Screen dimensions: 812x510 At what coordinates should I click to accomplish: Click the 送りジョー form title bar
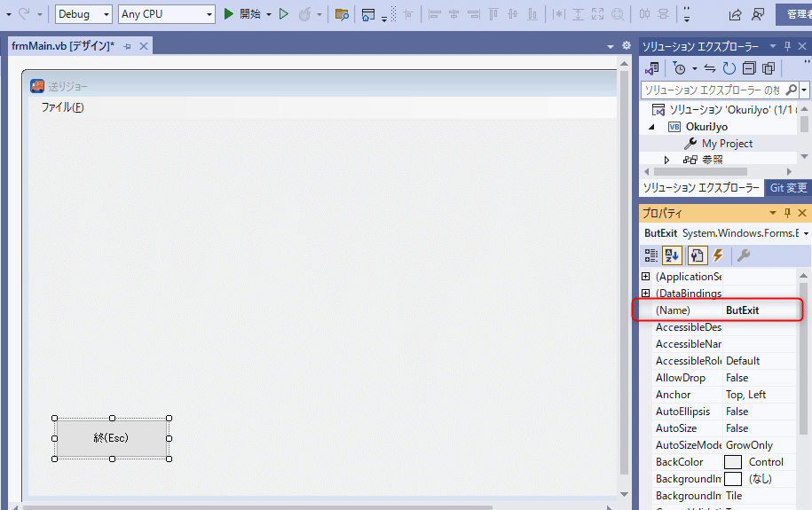coord(321,86)
